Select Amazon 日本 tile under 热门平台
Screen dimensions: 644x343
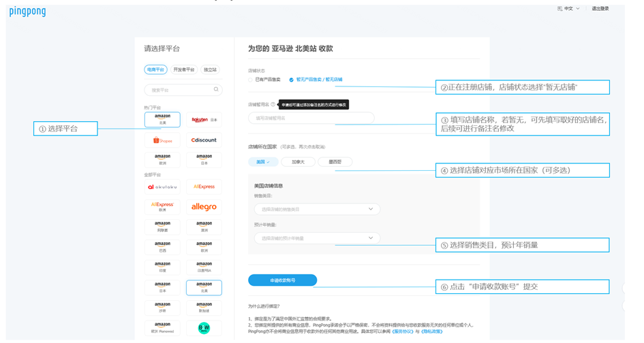(x=204, y=160)
